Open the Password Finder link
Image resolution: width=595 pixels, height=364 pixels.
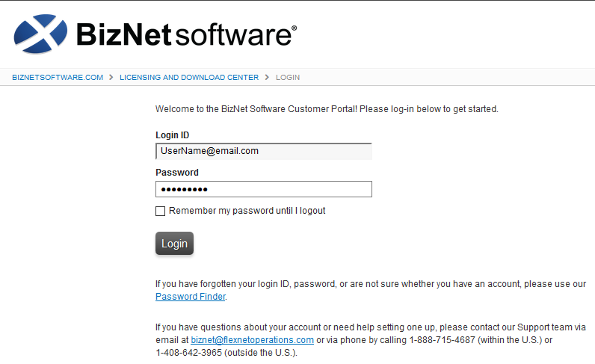(x=190, y=297)
